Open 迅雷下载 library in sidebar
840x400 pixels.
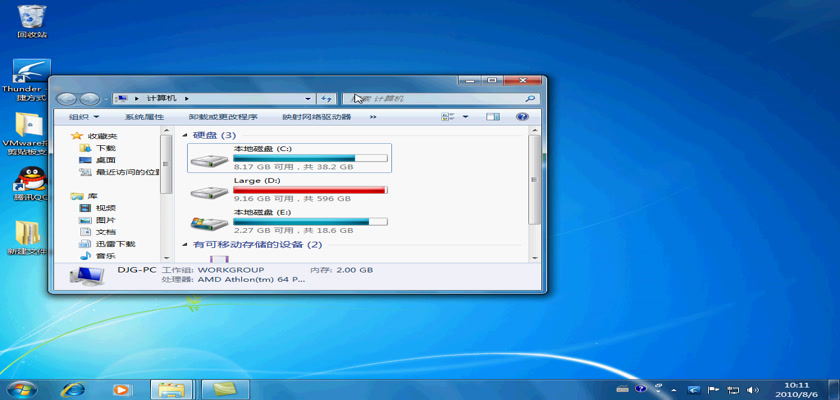(x=114, y=244)
